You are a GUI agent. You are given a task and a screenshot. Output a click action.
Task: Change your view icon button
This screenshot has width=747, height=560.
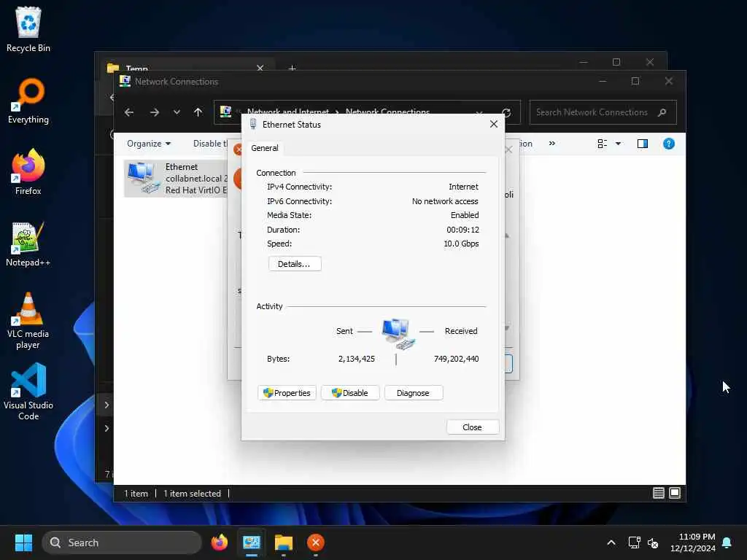(602, 144)
